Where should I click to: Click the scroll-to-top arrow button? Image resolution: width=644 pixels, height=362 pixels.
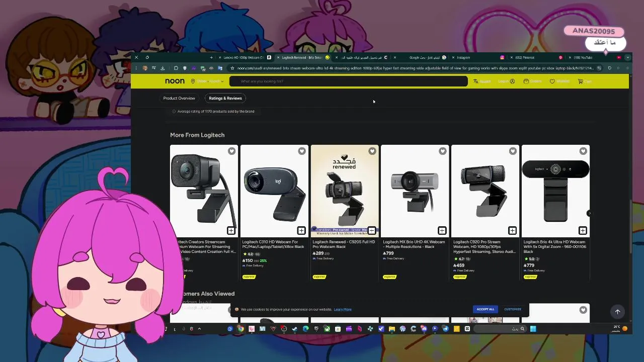[x=617, y=312]
